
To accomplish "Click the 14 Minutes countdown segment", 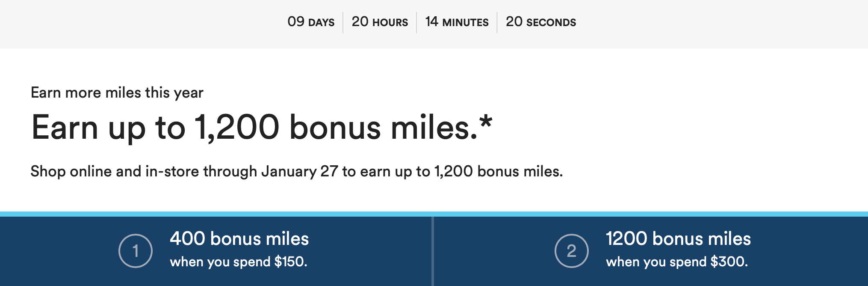I will [x=457, y=22].
